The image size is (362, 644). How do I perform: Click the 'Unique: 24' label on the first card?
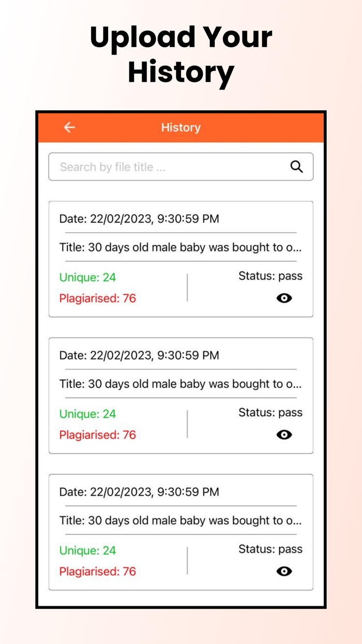click(x=87, y=277)
